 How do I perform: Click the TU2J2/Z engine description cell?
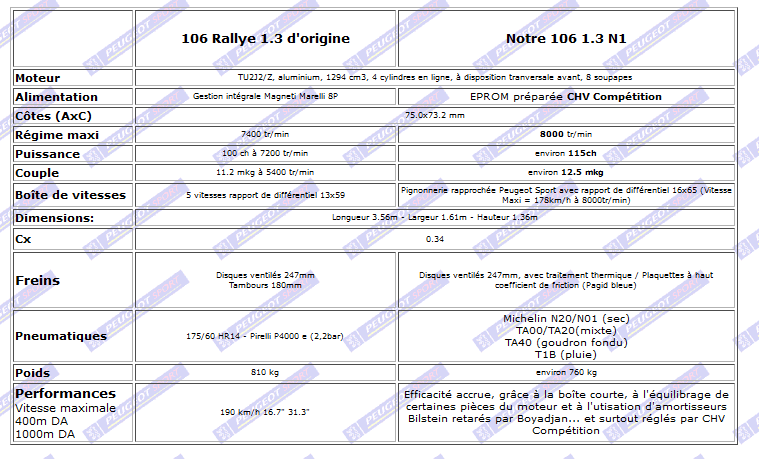pos(435,77)
